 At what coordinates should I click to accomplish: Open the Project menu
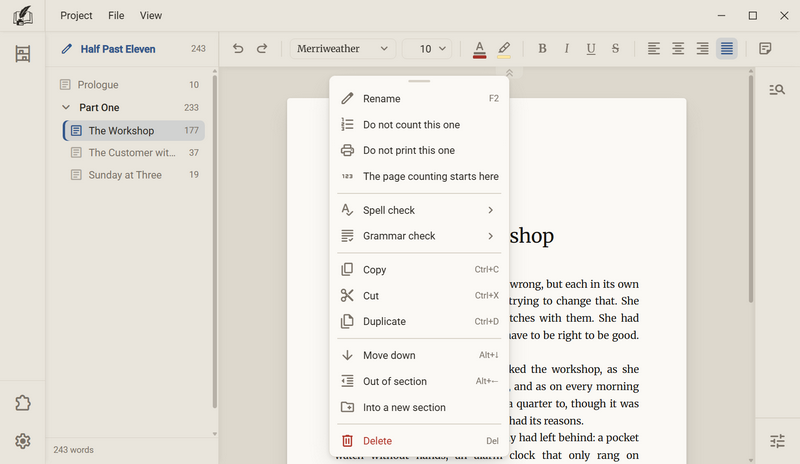[76, 16]
